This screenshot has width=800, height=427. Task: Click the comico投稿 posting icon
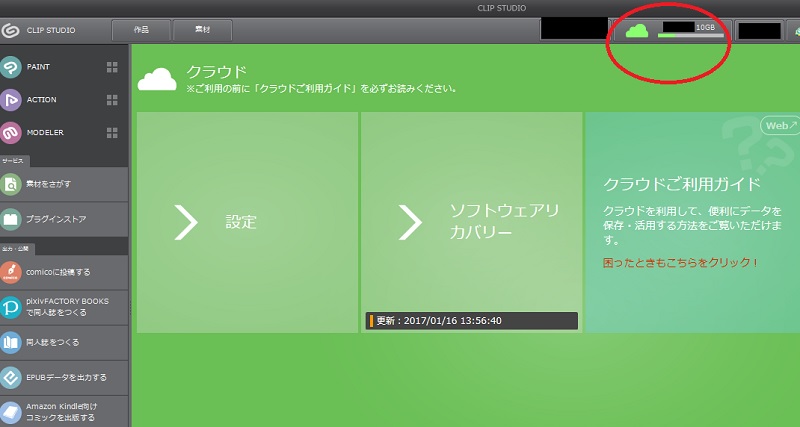tap(11, 272)
